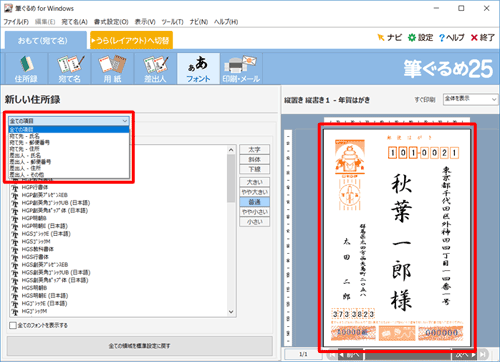The image size is (500, 362).
Task: Toggle 下線 underline style
Action: [x=254, y=169]
